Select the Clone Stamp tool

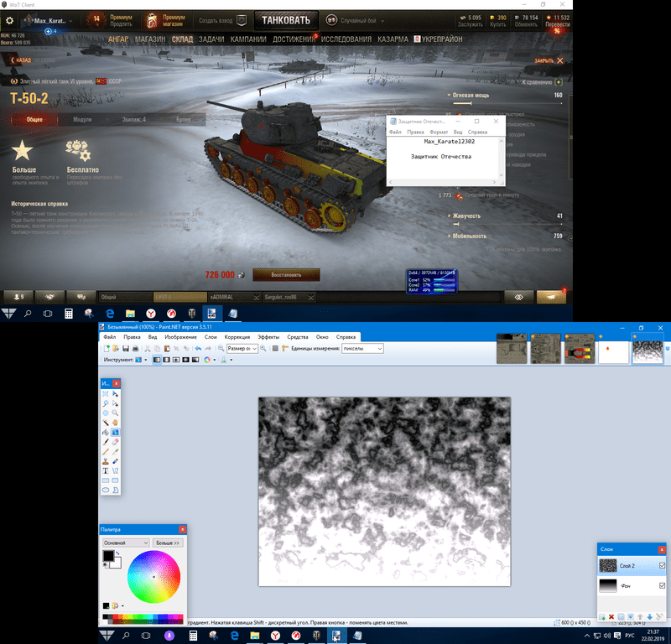click(x=106, y=461)
